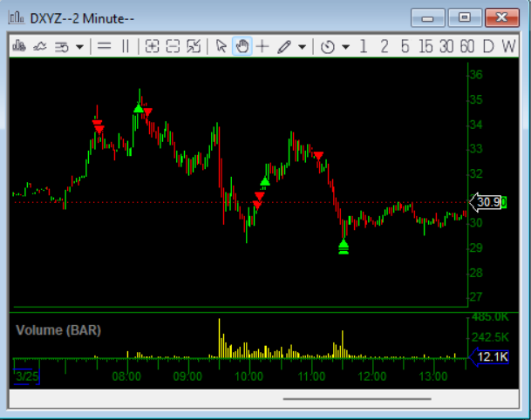Select the horizontal lines tool

click(x=105, y=46)
